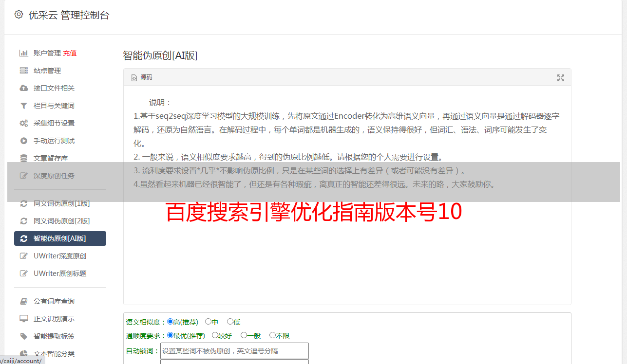This screenshot has height=364, width=627.
Task: Select 不限 for 通顺度要求
Action: point(272,335)
